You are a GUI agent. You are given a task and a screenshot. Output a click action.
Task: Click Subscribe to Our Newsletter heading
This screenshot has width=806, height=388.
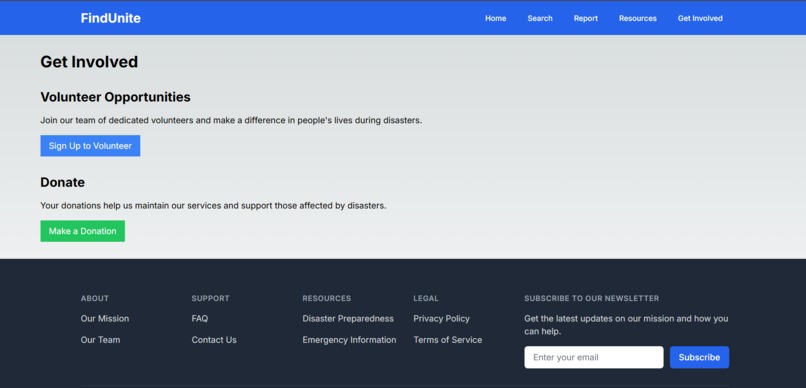592,298
